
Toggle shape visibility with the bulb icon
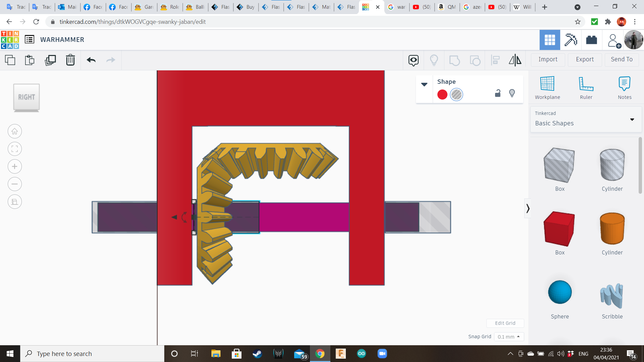512,93
